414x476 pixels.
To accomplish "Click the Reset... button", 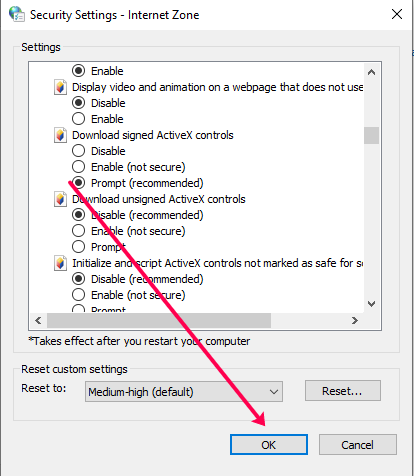I will pyautogui.click(x=343, y=391).
